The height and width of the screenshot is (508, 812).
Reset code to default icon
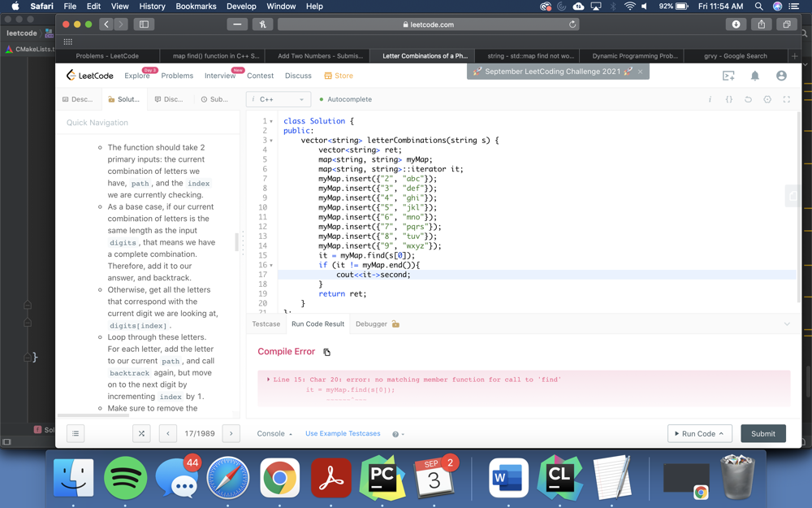tap(749, 99)
